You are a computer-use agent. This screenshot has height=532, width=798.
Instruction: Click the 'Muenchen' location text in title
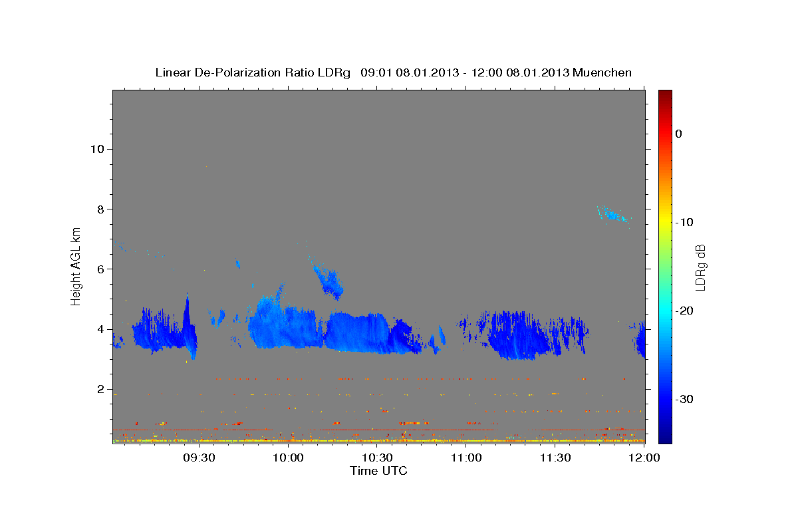click(x=602, y=72)
